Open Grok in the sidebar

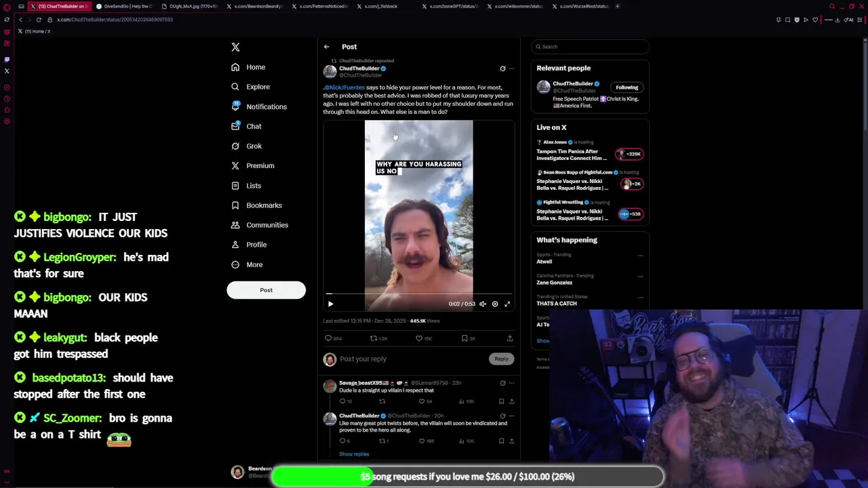click(x=247, y=146)
